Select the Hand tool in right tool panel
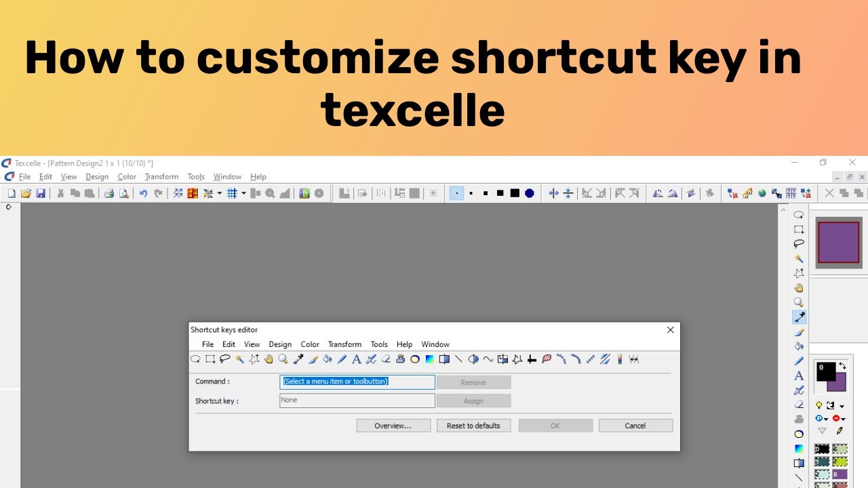The height and width of the screenshot is (488, 868). click(799, 287)
